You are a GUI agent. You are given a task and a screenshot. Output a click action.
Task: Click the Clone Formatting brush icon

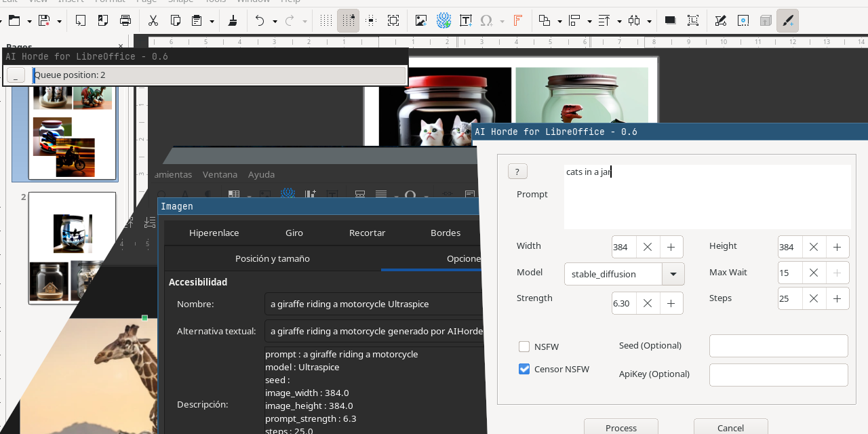pos(233,20)
